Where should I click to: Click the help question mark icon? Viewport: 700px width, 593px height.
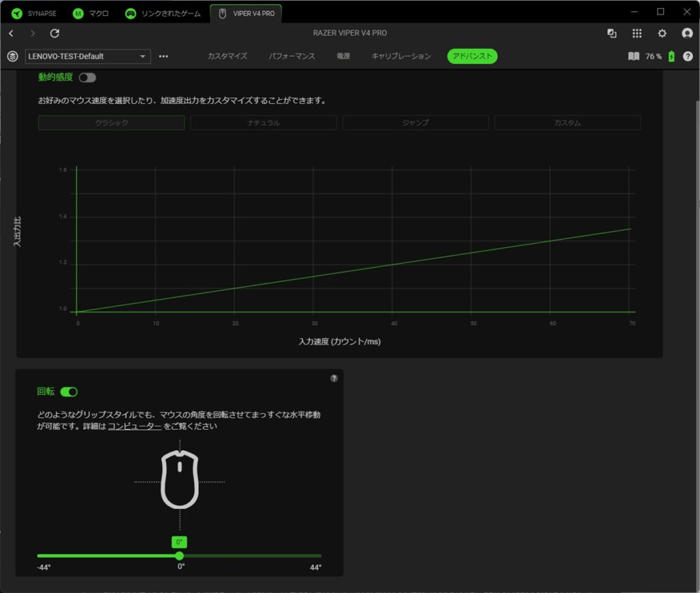(x=688, y=57)
